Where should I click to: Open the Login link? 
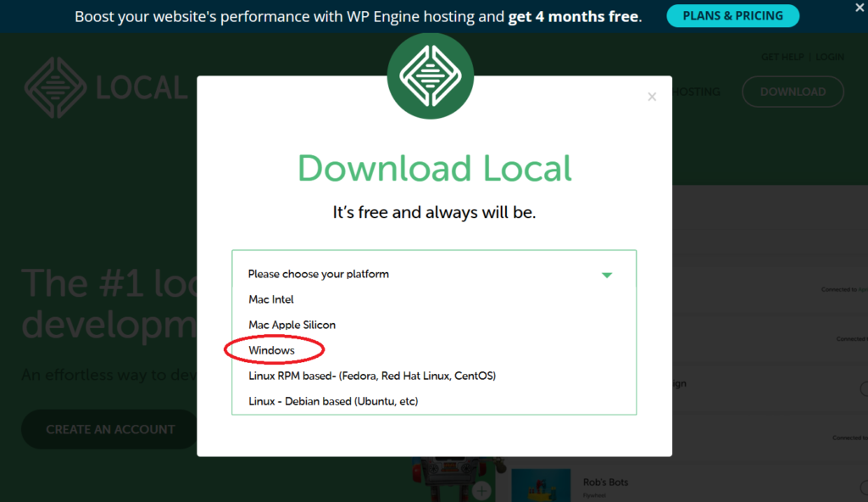[829, 57]
